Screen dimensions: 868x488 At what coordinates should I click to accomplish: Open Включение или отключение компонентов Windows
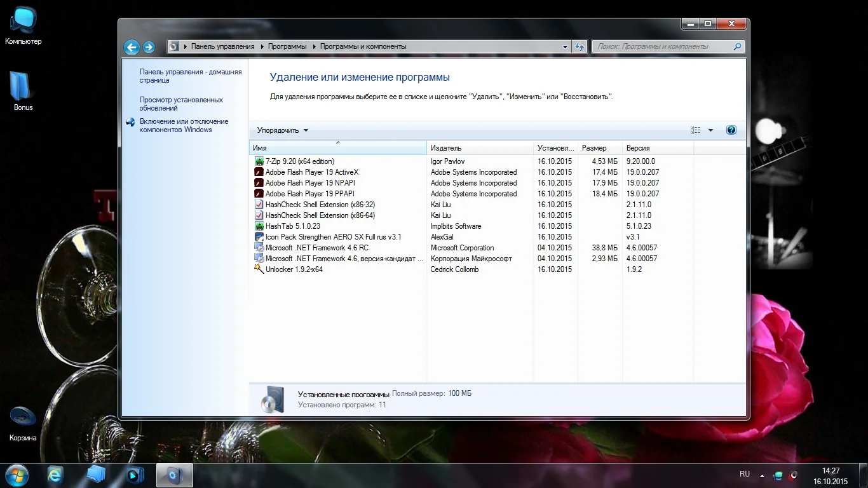click(184, 125)
